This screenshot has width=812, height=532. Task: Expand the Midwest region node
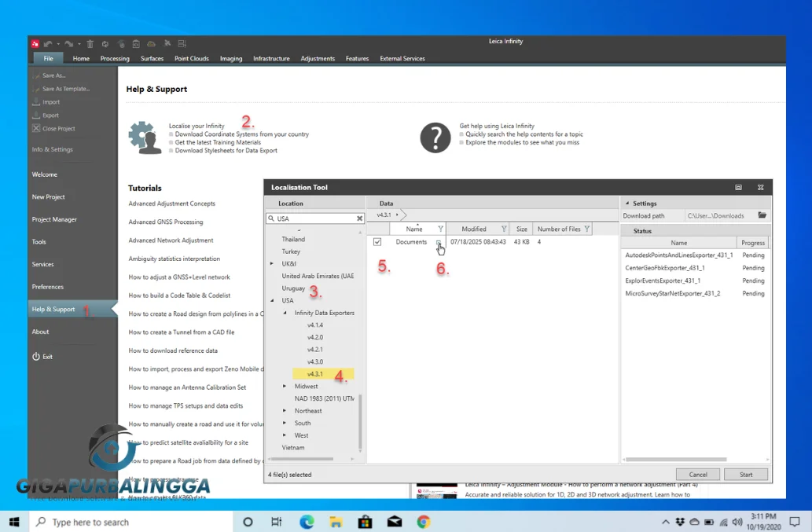point(285,387)
